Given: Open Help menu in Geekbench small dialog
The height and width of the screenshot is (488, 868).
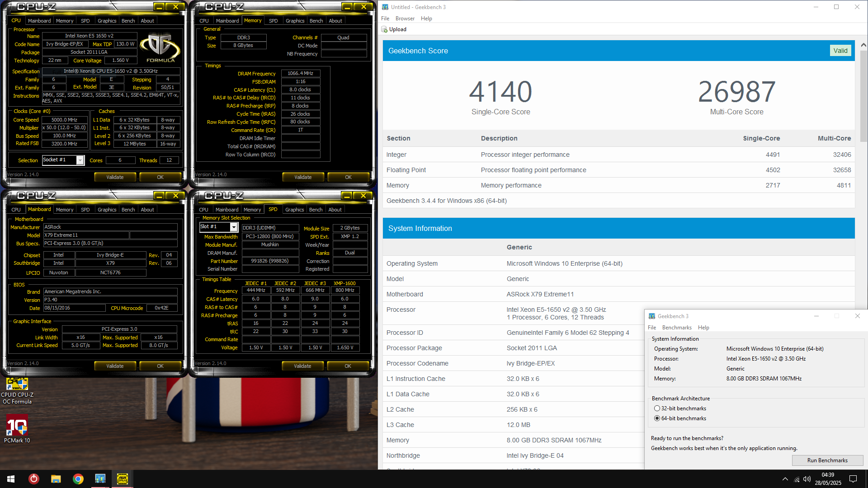Looking at the screenshot, I should tap(703, 328).
